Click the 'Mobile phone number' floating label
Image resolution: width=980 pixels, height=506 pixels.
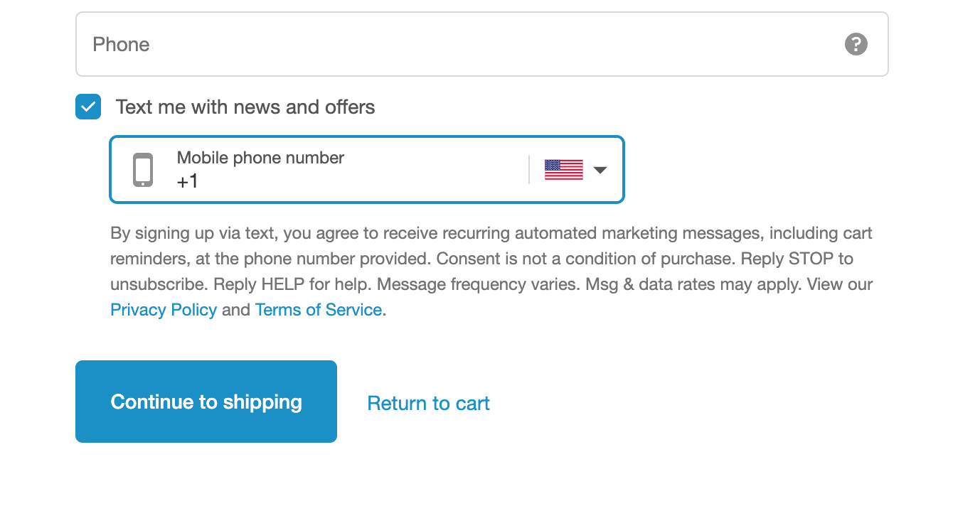click(260, 158)
